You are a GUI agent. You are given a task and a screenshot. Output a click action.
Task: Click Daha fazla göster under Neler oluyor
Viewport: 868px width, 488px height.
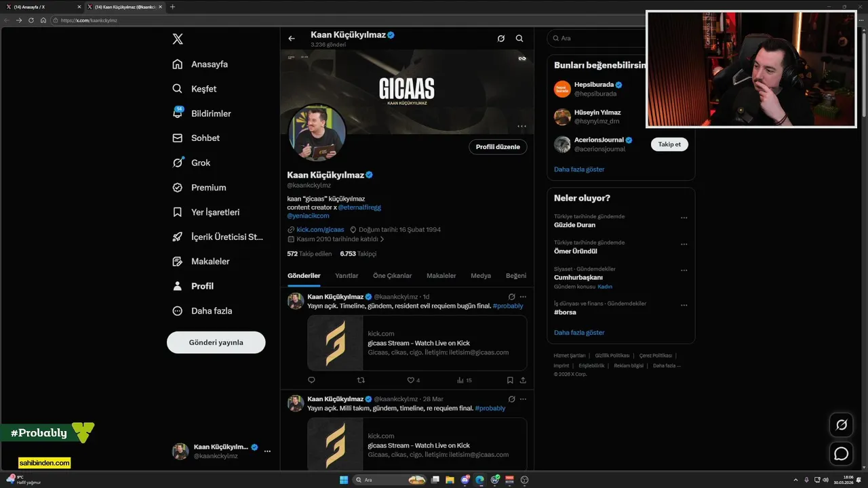[x=579, y=333]
